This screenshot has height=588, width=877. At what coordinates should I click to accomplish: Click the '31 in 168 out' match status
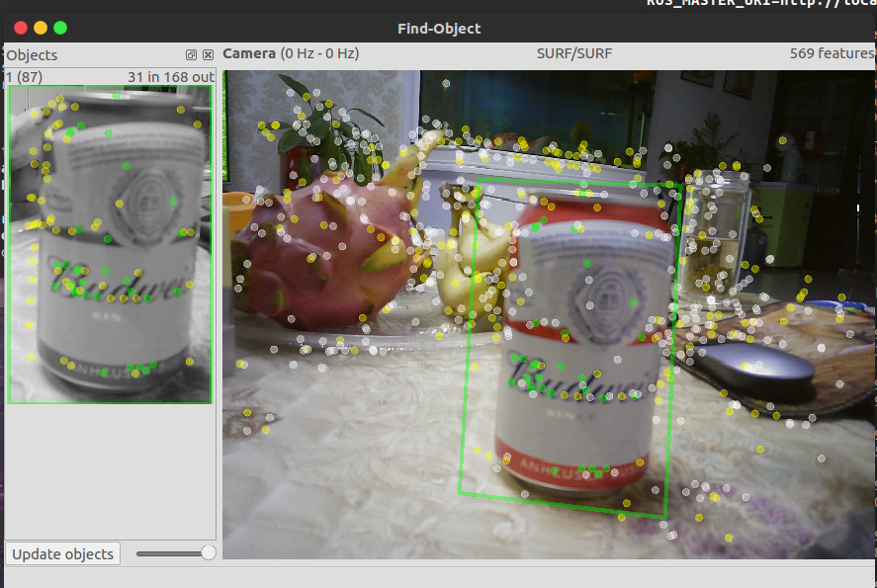(170, 74)
